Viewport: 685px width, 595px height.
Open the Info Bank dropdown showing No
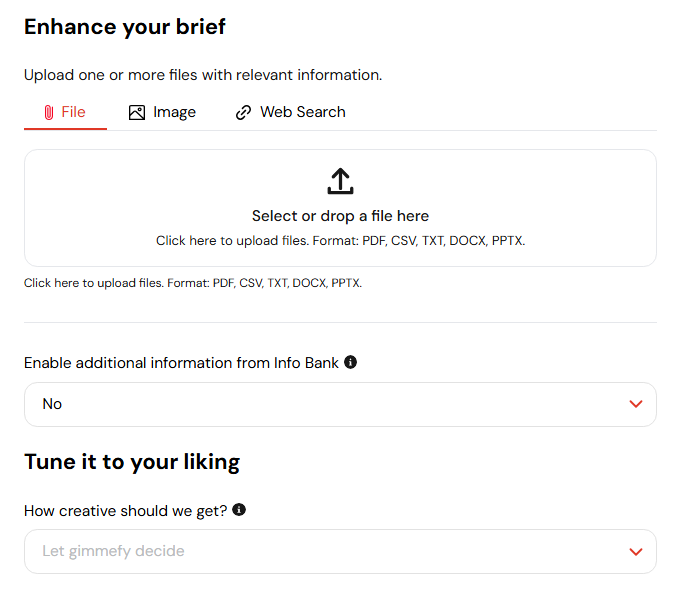coord(340,405)
